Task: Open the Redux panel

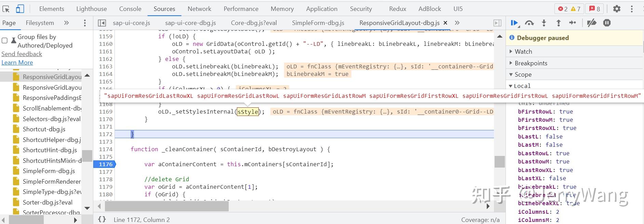Action: point(398,9)
